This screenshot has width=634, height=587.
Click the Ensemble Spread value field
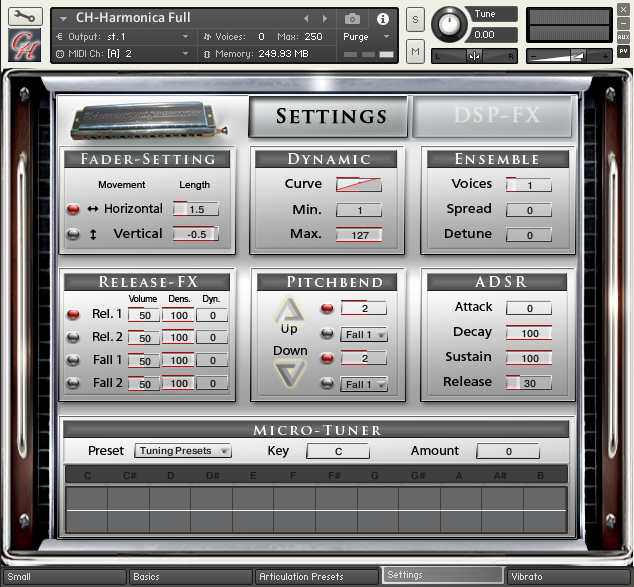(529, 210)
